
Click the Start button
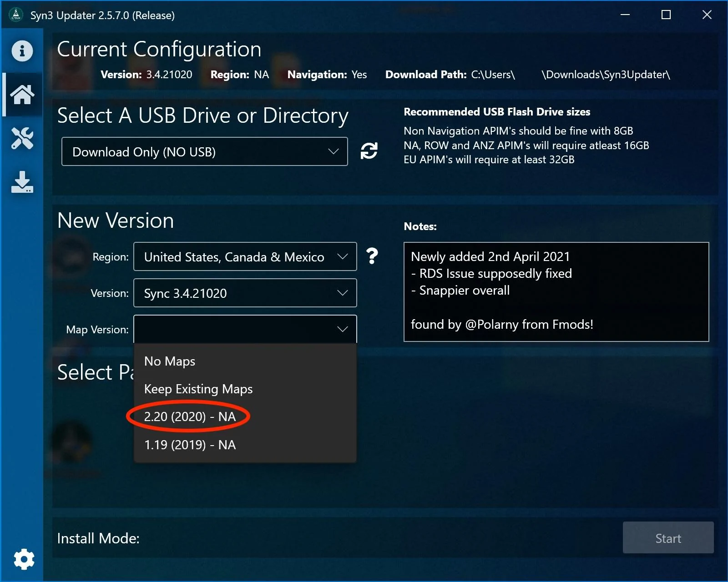pos(668,537)
